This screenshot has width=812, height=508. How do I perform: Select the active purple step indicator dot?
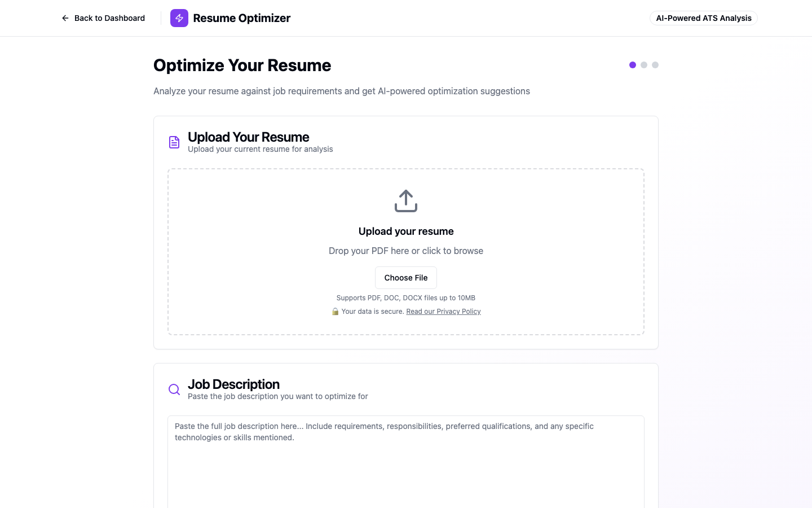tap(633, 65)
